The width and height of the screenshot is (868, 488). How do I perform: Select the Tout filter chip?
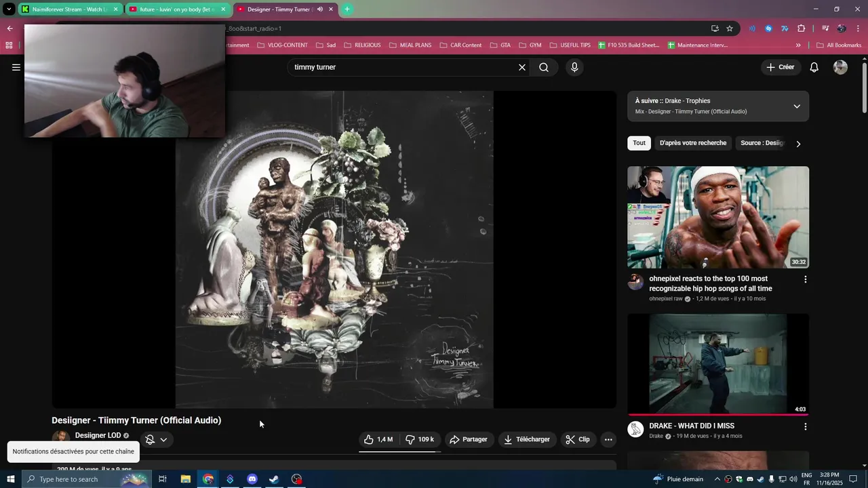tap(639, 143)
